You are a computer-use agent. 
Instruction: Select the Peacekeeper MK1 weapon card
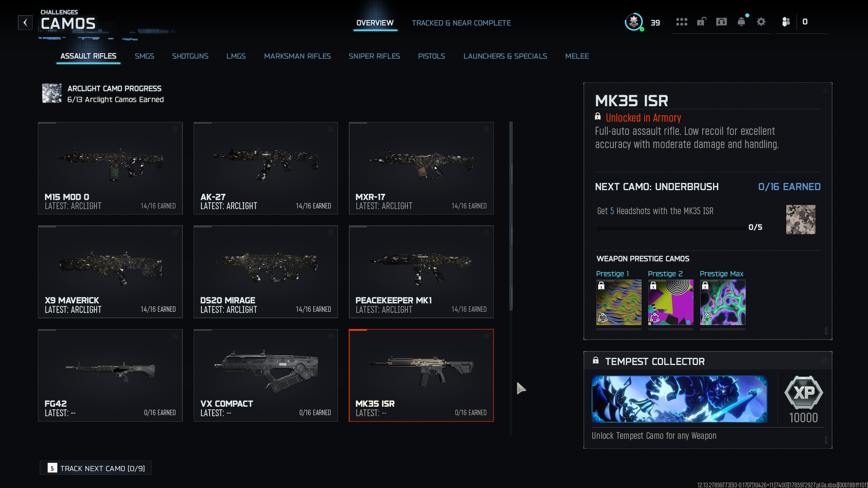click(421, 272)
